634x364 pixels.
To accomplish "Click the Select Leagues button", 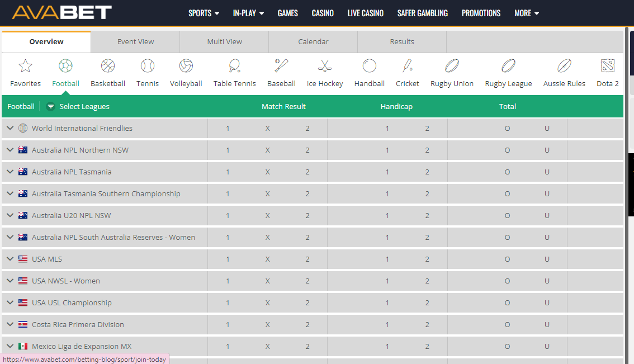I will coord(78,106).
